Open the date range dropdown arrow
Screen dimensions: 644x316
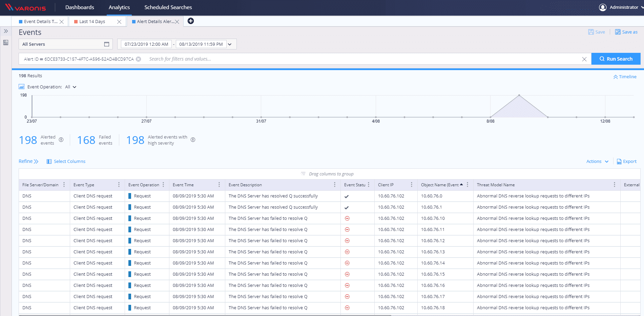click(230, 44)
